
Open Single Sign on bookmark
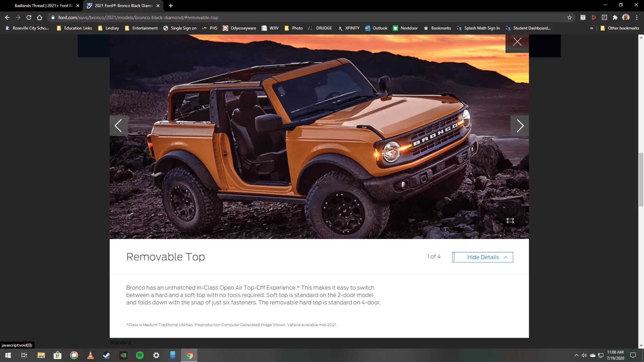180,28
